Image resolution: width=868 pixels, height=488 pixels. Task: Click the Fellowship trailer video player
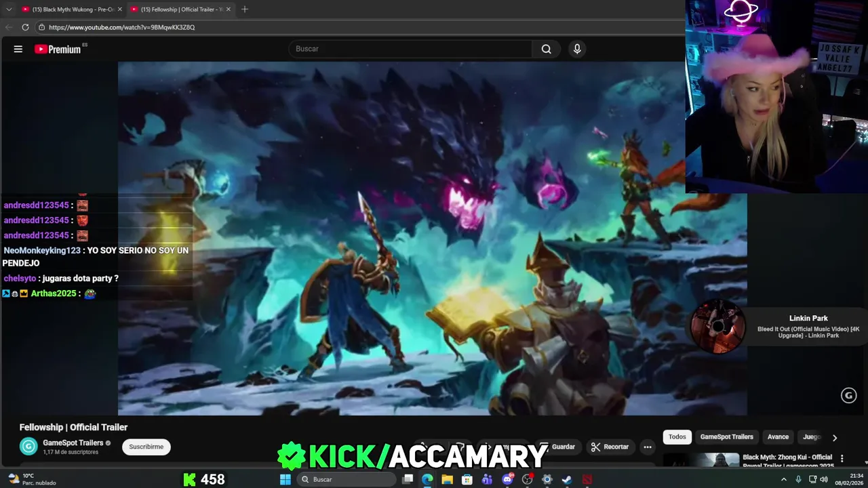tap(433, 239)
